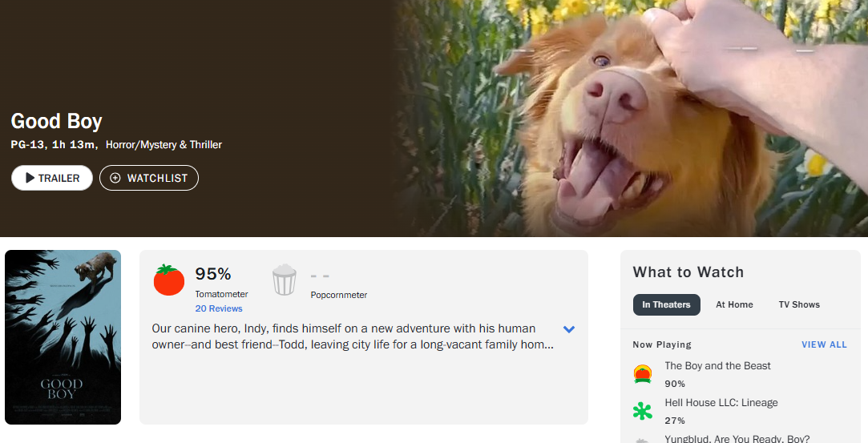Click the 95% Tomatometer score
The height and width of the screenshot is (443, 868).
point(213,274)
